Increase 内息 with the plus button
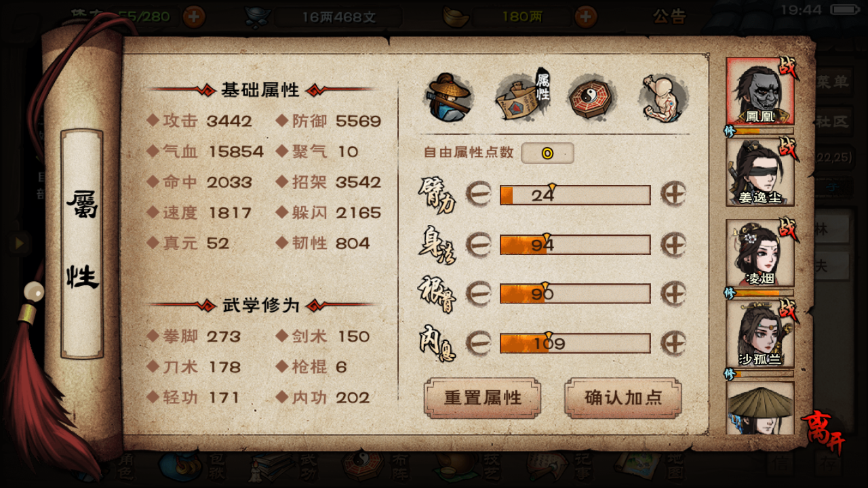 pos(673,343)
